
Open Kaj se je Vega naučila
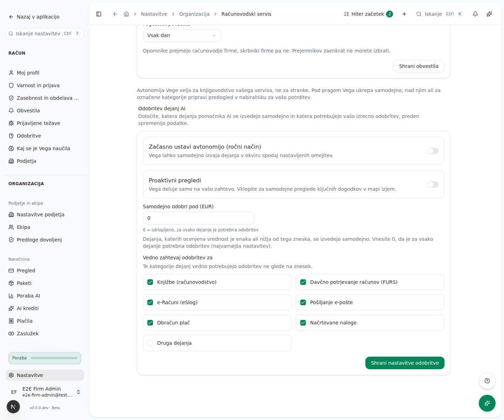45,148
